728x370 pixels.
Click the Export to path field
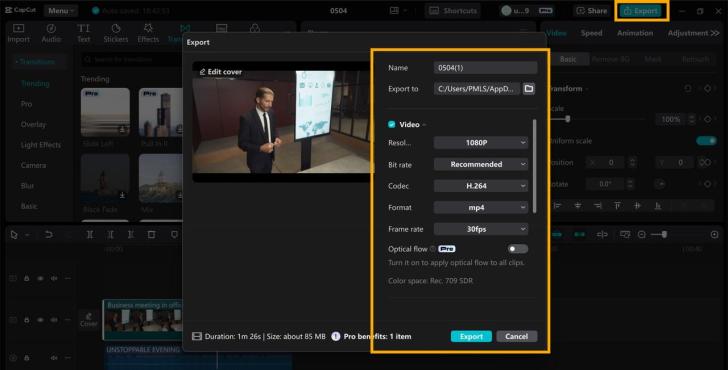point(477,88)
